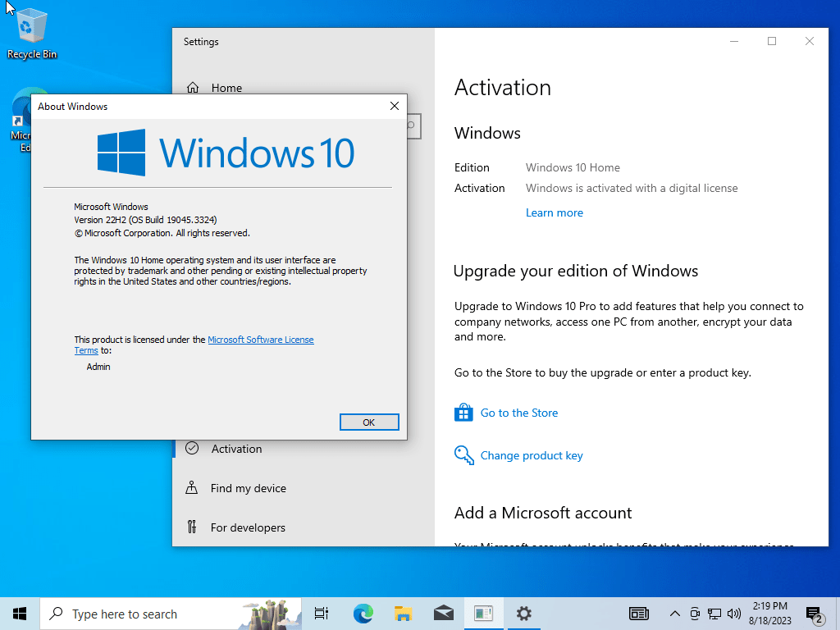Viewport: 840px width, 630px height.
Task: Click the 'Activation' page title
Action: (503, 88)
